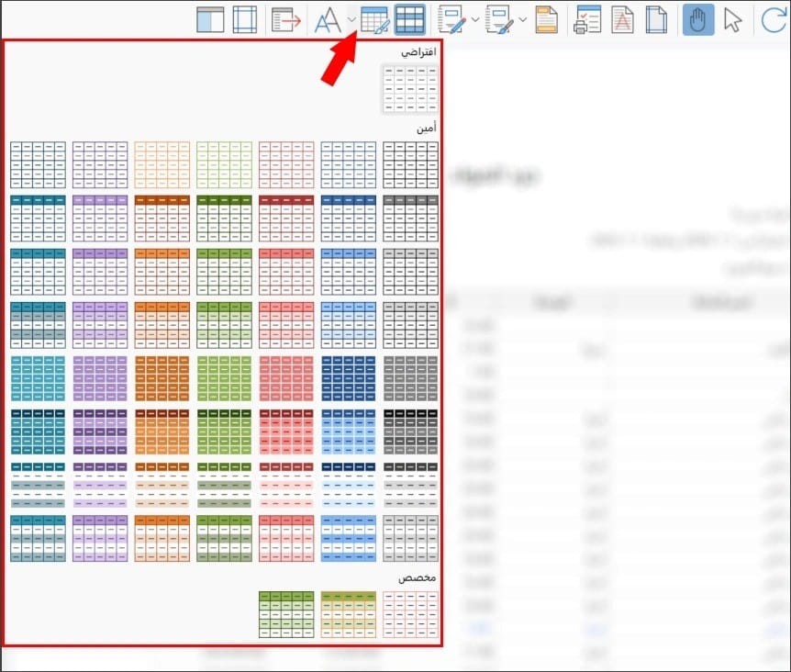
Task: Click the orange highlighted document icon
Action: [546, 20]
